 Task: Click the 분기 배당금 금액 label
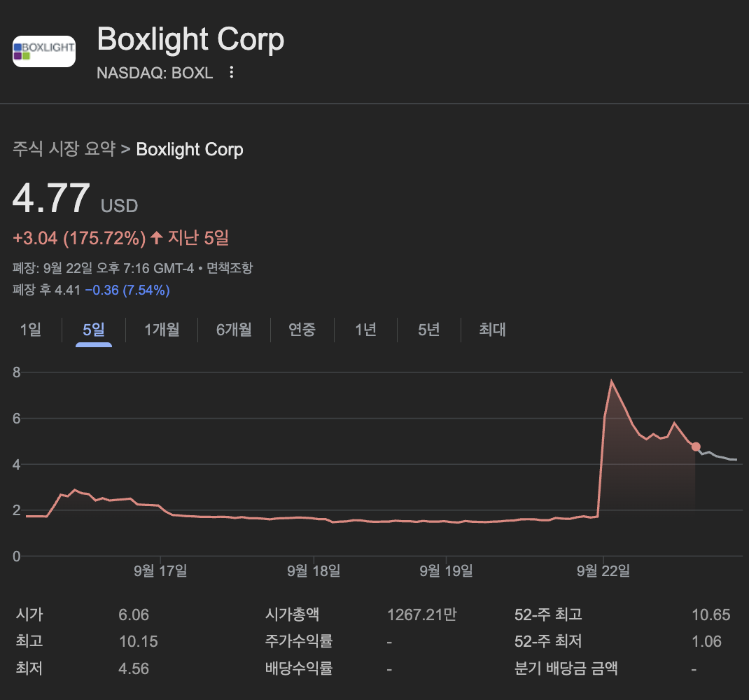click(x=566, y=668)
